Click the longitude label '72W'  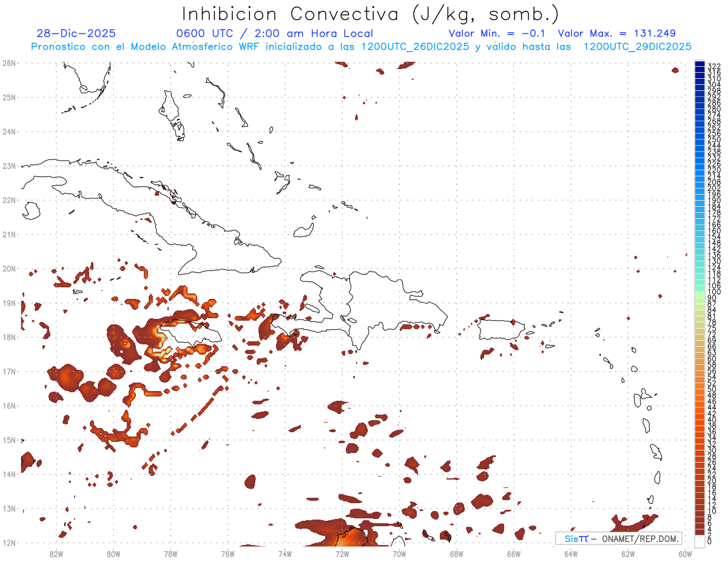click(x=342, y=554)
